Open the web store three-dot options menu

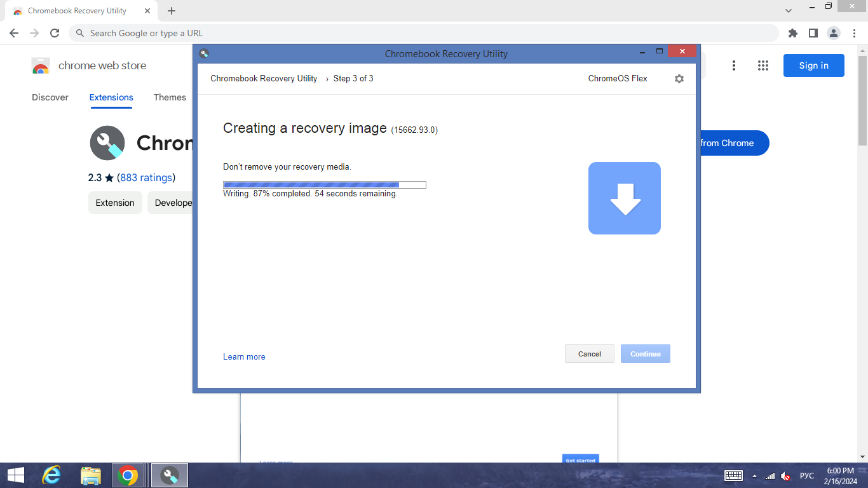click(x=734, y=65)
